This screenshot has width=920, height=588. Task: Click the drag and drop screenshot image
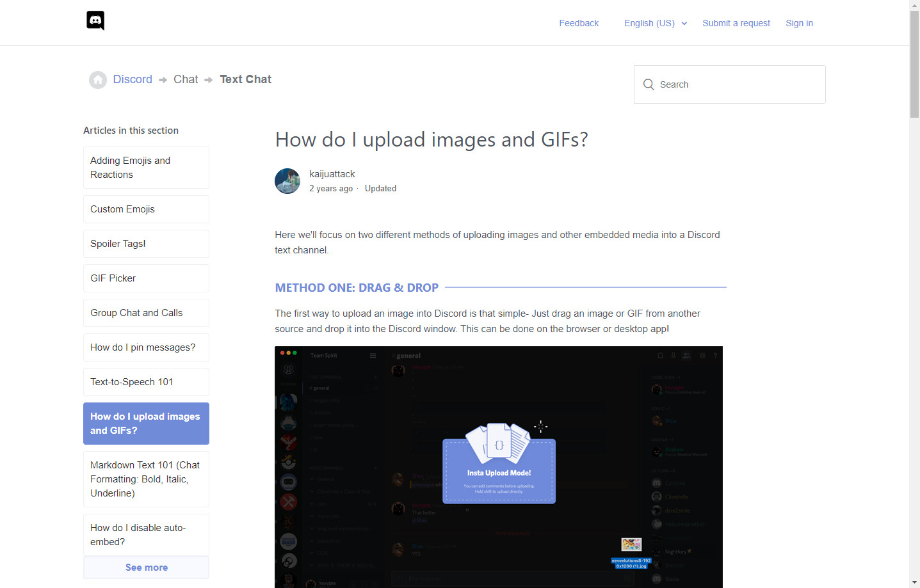(x=498, y=467)
